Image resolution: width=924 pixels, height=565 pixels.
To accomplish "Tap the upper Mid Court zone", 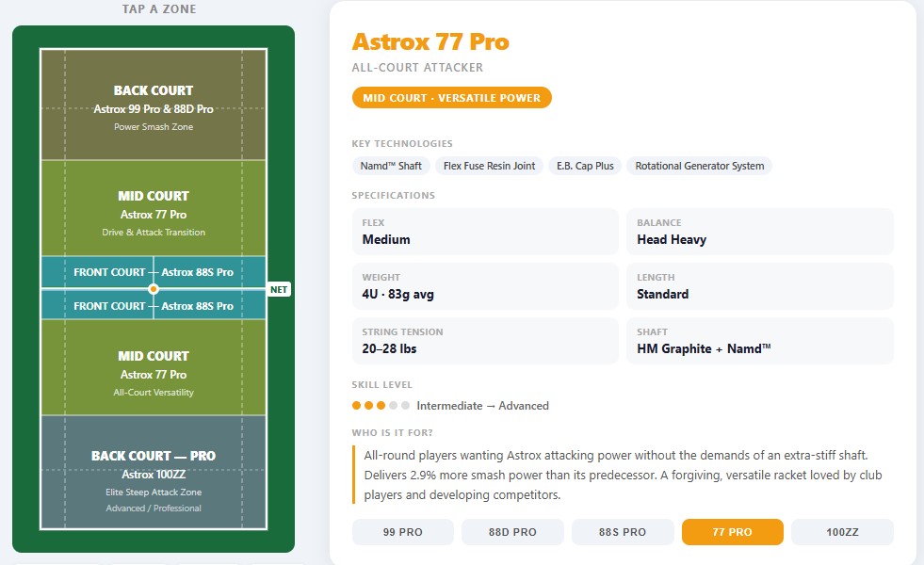I will 154,208.
